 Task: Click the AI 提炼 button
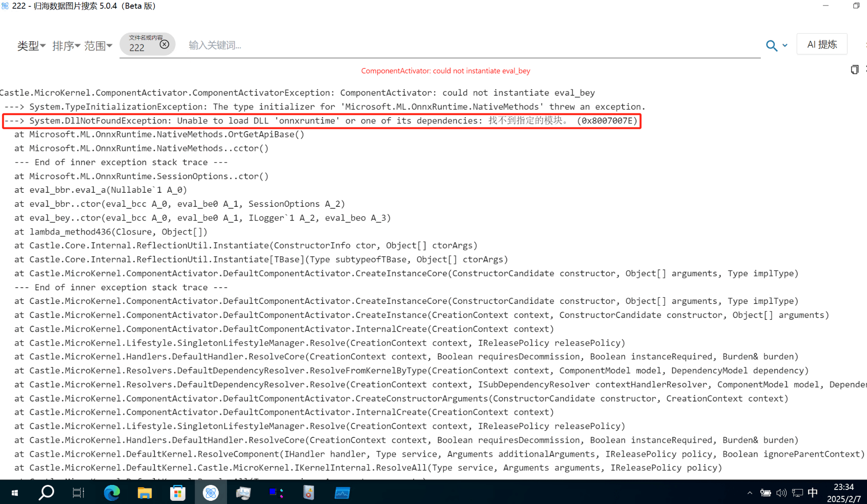pos(822,44)
